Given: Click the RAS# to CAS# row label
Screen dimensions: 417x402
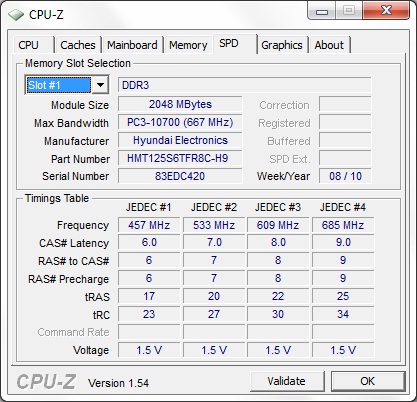Looking at the screenshot, I should pyautogui.click(x=74, y=261).
